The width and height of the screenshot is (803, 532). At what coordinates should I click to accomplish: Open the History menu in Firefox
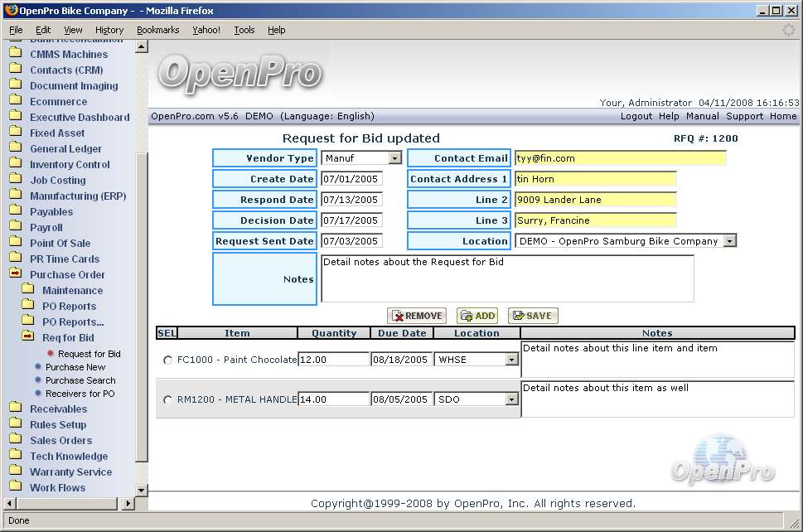(109, 30)
